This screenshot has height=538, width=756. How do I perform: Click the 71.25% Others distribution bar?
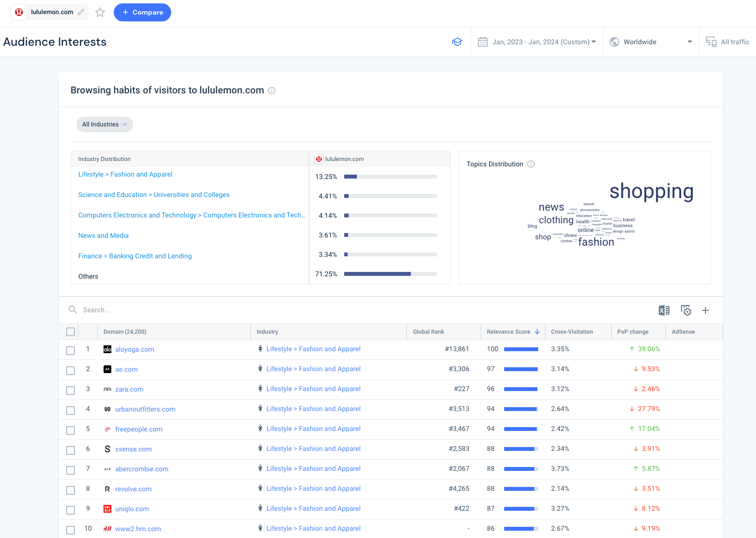pyautogui.click(x=390, y=274)
